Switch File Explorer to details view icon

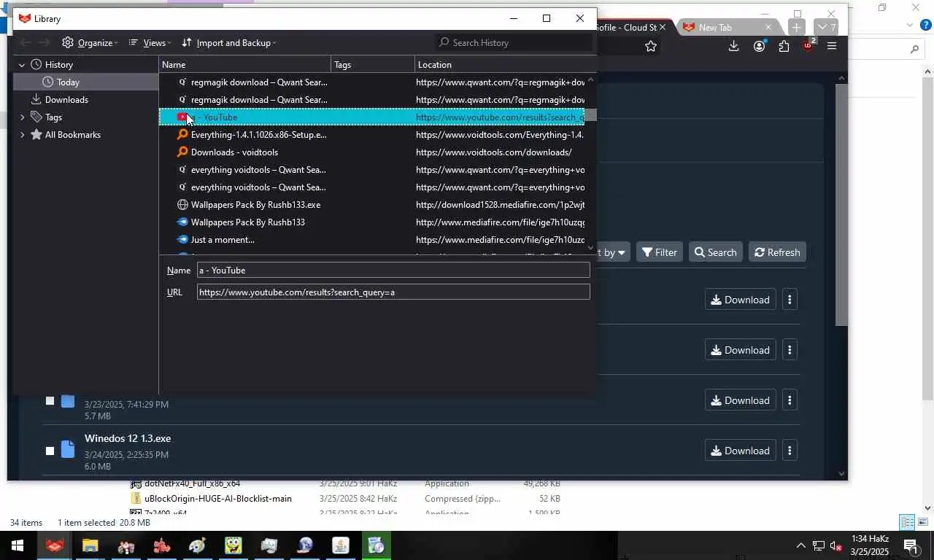pos(906,522)
